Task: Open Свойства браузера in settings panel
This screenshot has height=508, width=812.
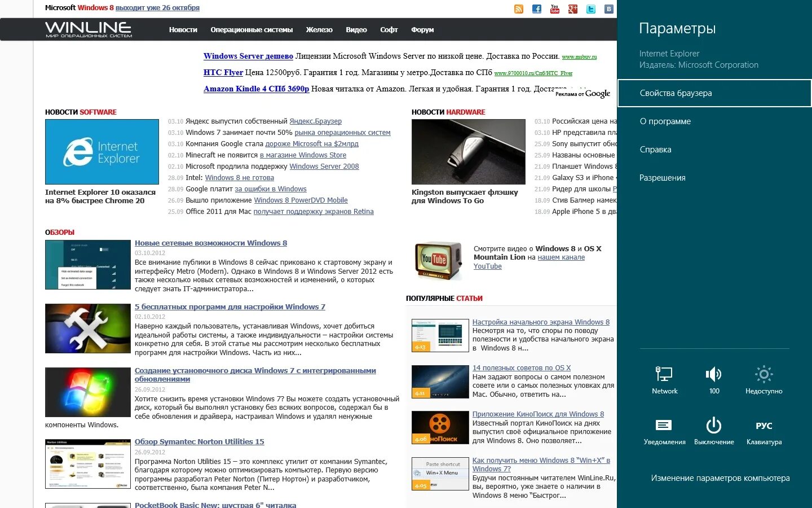Action: pos(714,93)
